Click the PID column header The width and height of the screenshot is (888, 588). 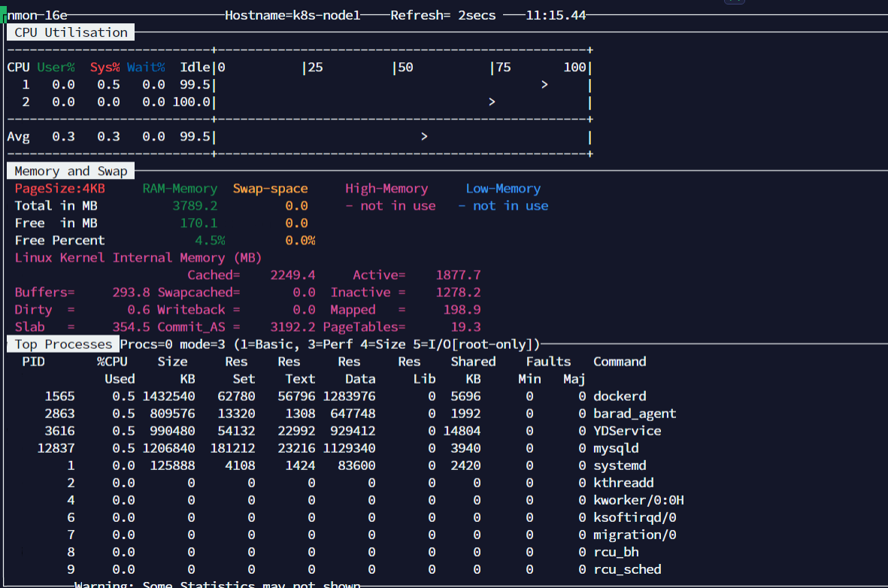coord(33,362)
